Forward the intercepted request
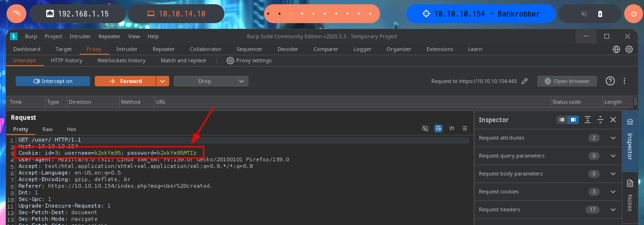644x225 pixels. pos(125,81)
